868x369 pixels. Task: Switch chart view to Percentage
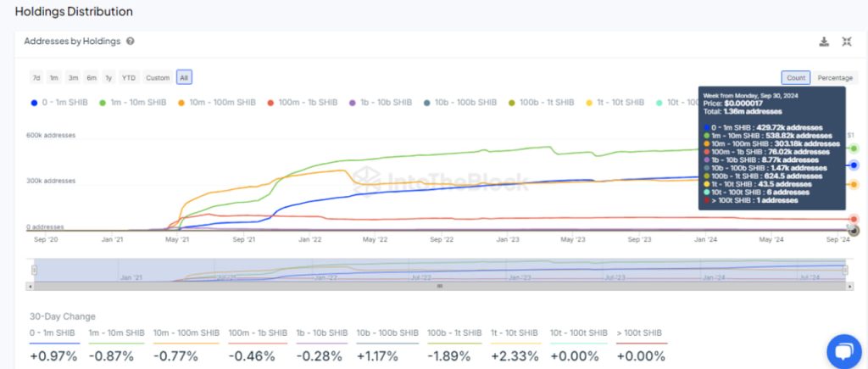[x=835, y=78]
